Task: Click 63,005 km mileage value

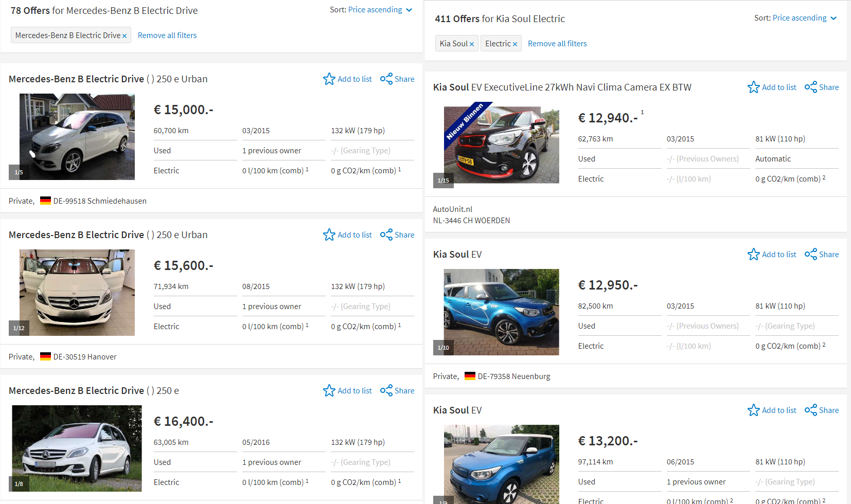Action: pyautogui.click(x=171, y=442)
